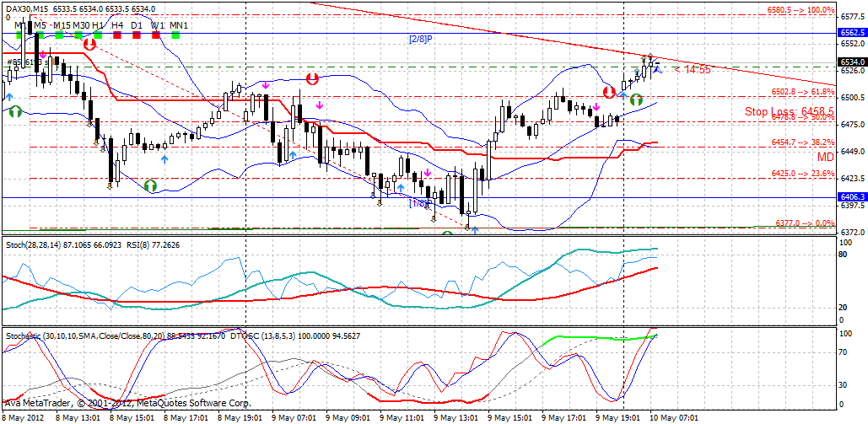The image size is (868, 424).
Task: Click the red W1 timeframe trend square
Action: (156, 35)
